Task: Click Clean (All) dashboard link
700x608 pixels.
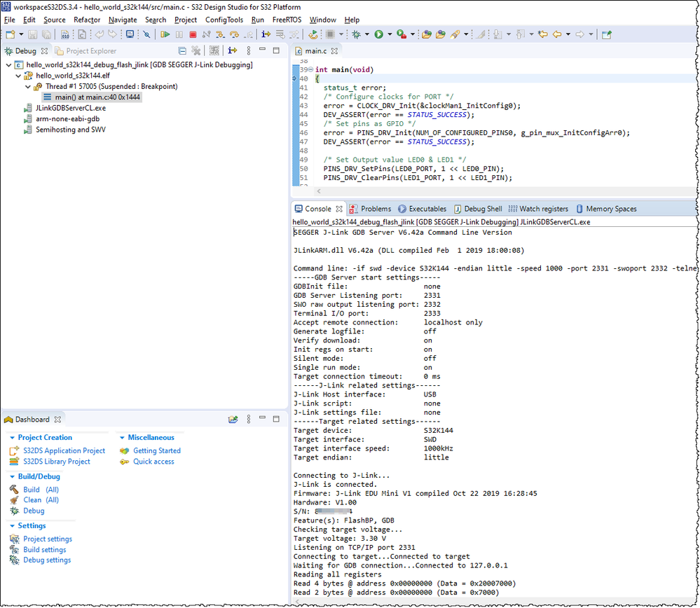Action: tap(41, 500)
